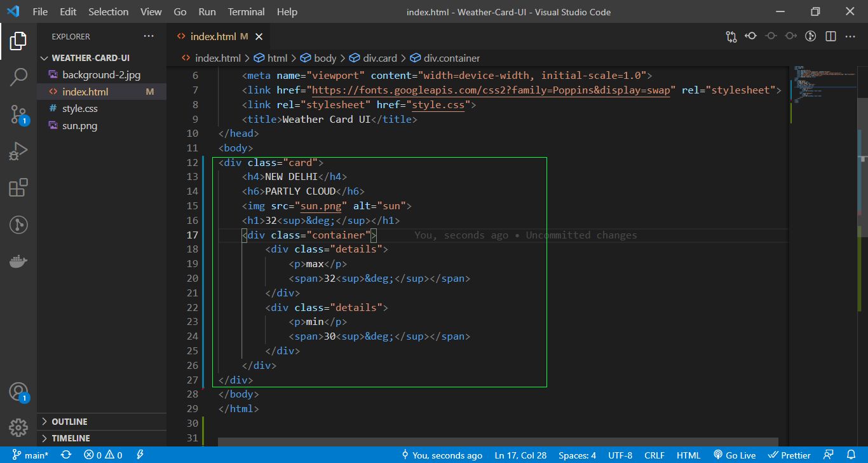Click 'You, seconds ago' blame status item
Screen dimensions: 868x463
(442, 455)
